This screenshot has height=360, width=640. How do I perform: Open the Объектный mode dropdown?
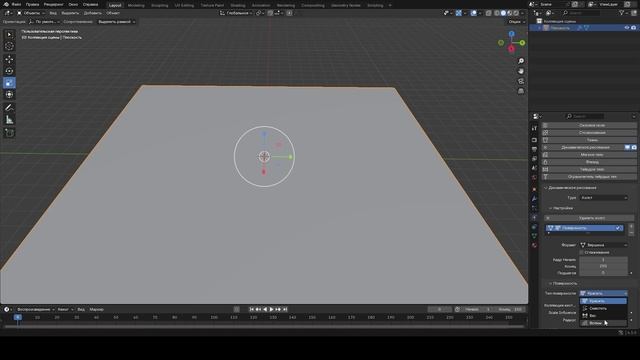coord(31,13)
